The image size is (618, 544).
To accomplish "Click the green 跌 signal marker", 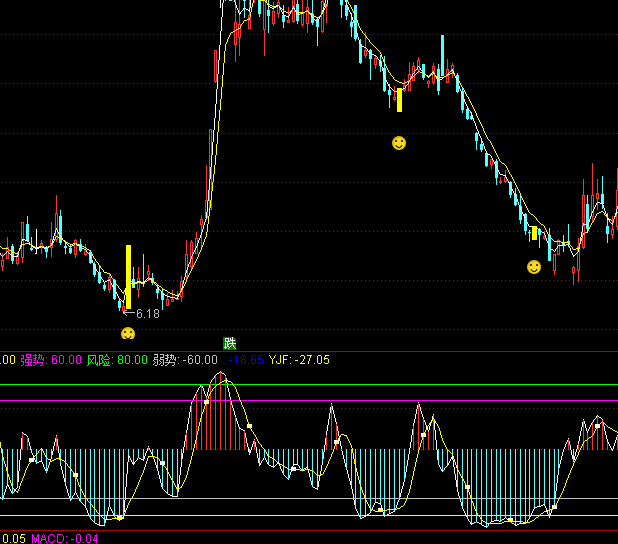I will pyautogui.click(x=230, y=343).
